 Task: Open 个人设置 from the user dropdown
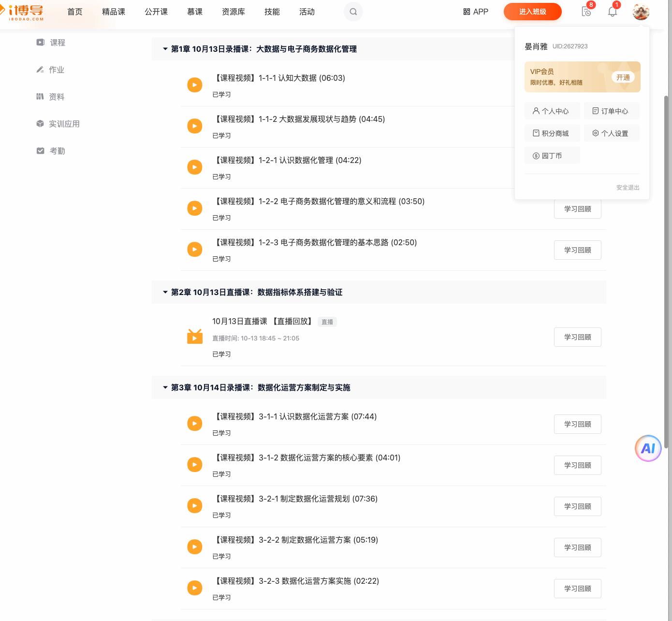611,133
